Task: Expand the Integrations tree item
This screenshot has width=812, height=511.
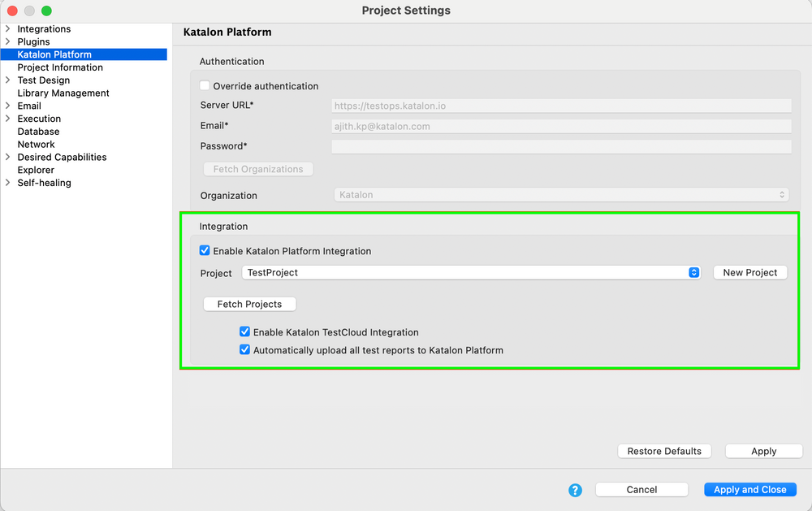Action: (8, 28)
